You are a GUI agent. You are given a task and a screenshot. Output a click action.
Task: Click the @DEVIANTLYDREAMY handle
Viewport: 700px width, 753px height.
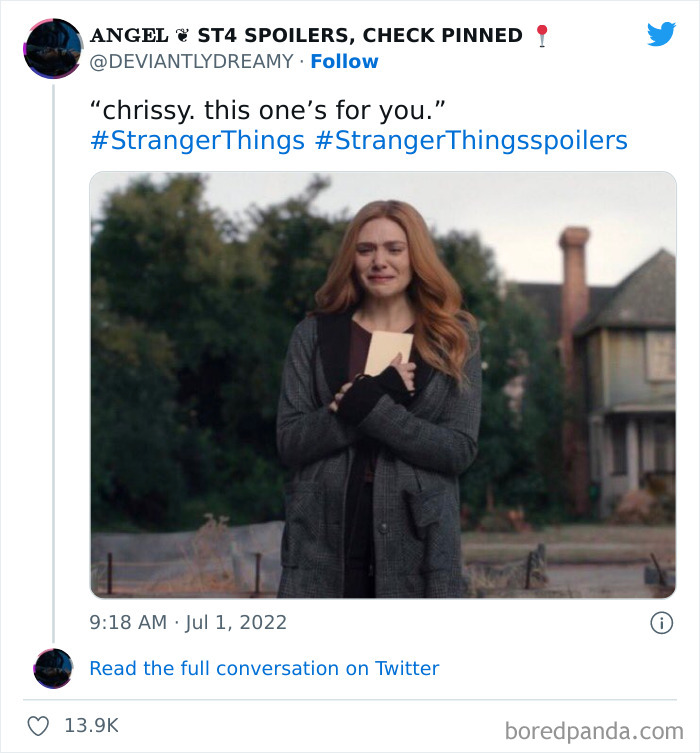click(x=192, y=61)
